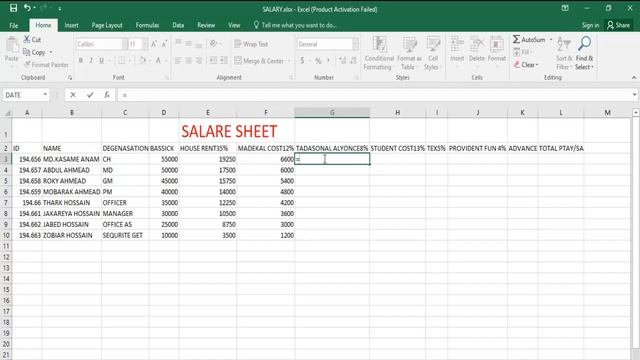Click the Comma Style icon
640x360 pixels.
click(x=328, y=61)
